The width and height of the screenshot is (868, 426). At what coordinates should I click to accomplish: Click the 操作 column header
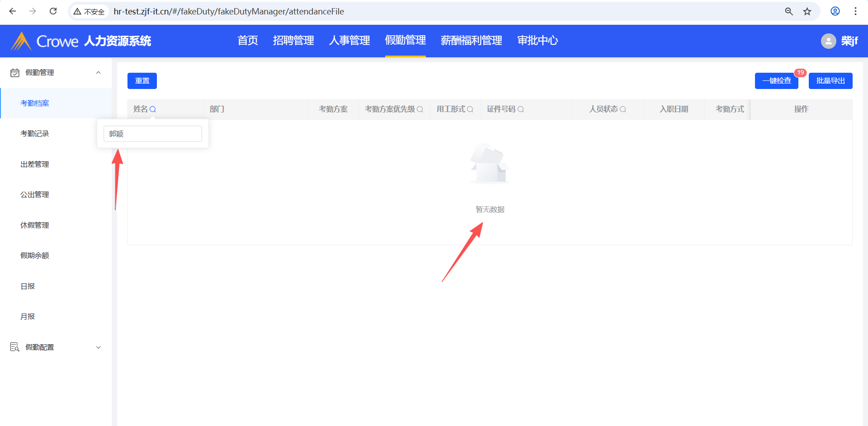coord(801,109)
